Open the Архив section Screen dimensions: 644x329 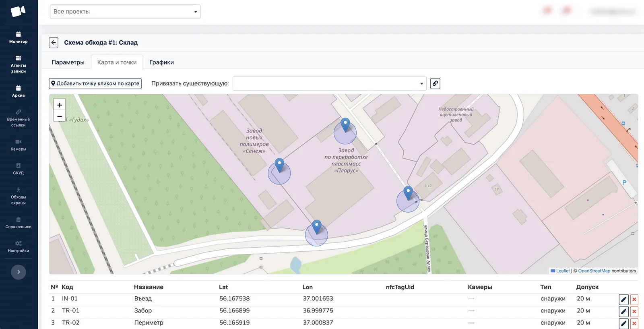point(19,91)
